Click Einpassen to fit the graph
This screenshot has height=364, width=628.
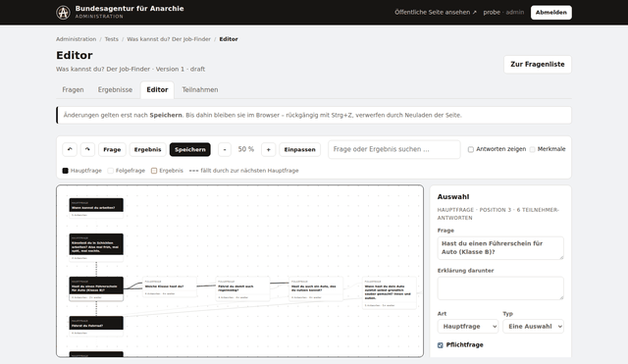coord(299,149)
